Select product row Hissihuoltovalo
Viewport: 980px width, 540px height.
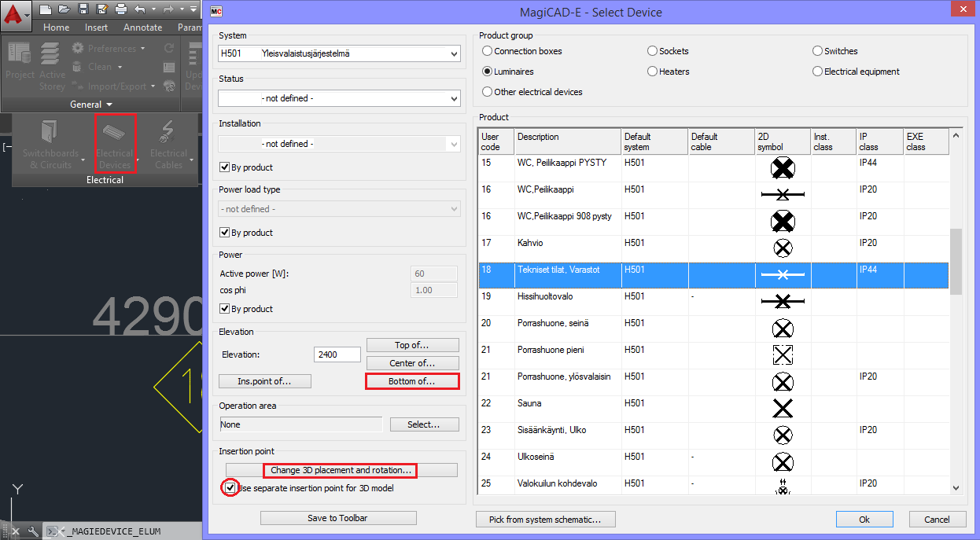[x=714, y=301]
